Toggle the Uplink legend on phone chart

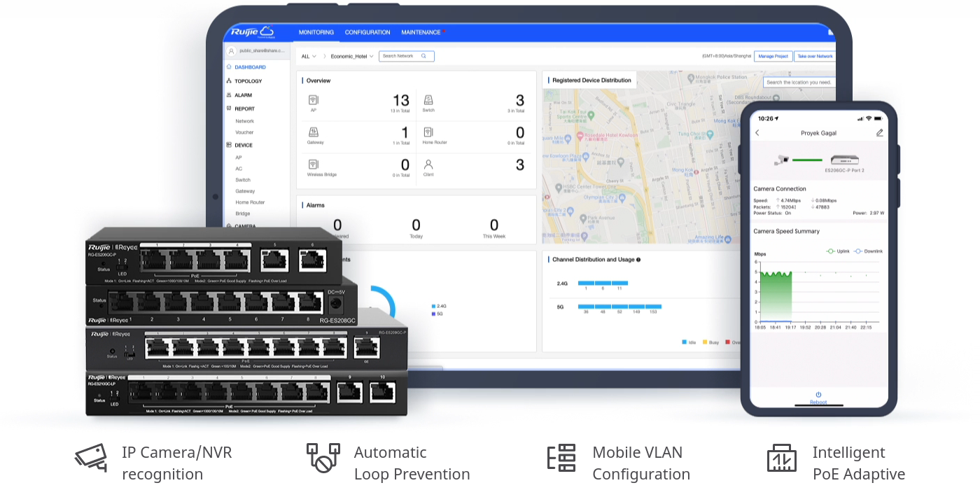click(x=838, y=251)
